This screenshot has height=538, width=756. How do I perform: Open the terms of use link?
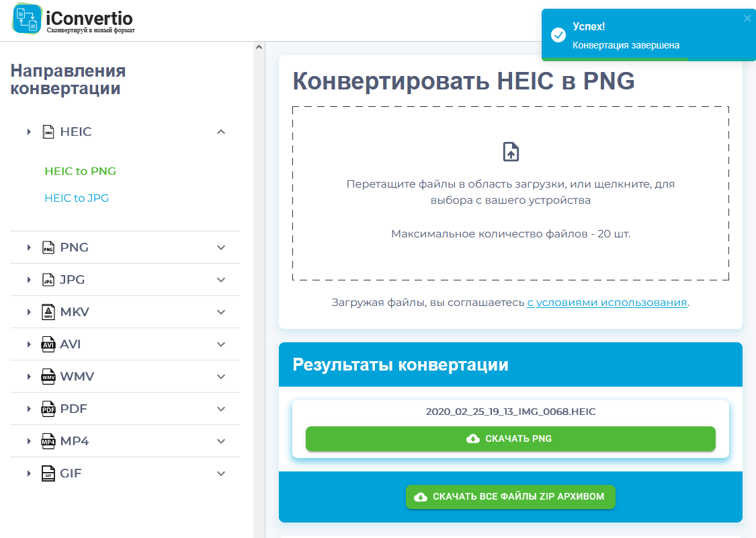click(x=606, y=302)
